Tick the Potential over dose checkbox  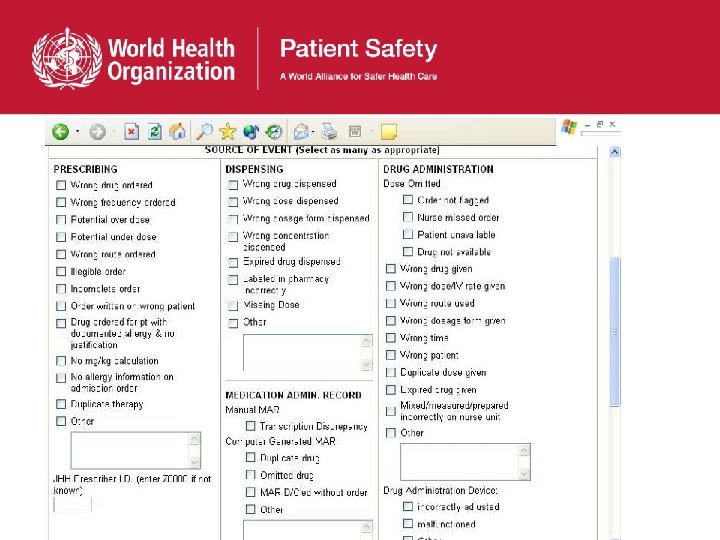tap(61, 219)
